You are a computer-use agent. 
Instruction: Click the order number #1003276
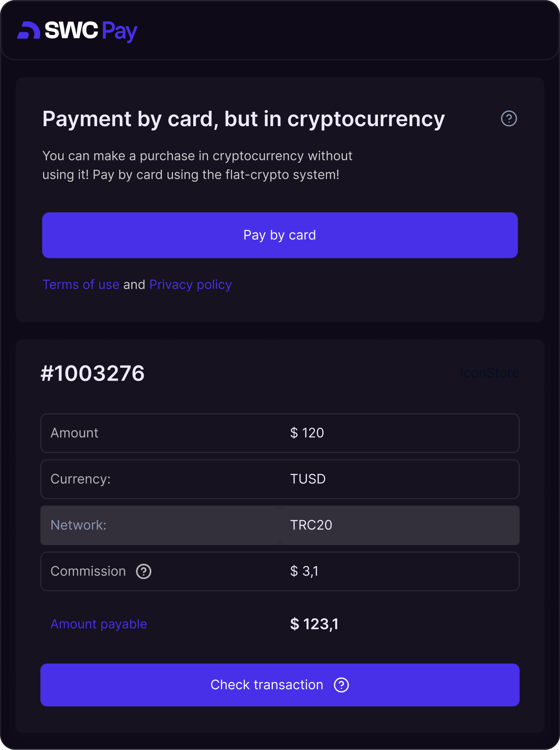click(x=93, y=373)
